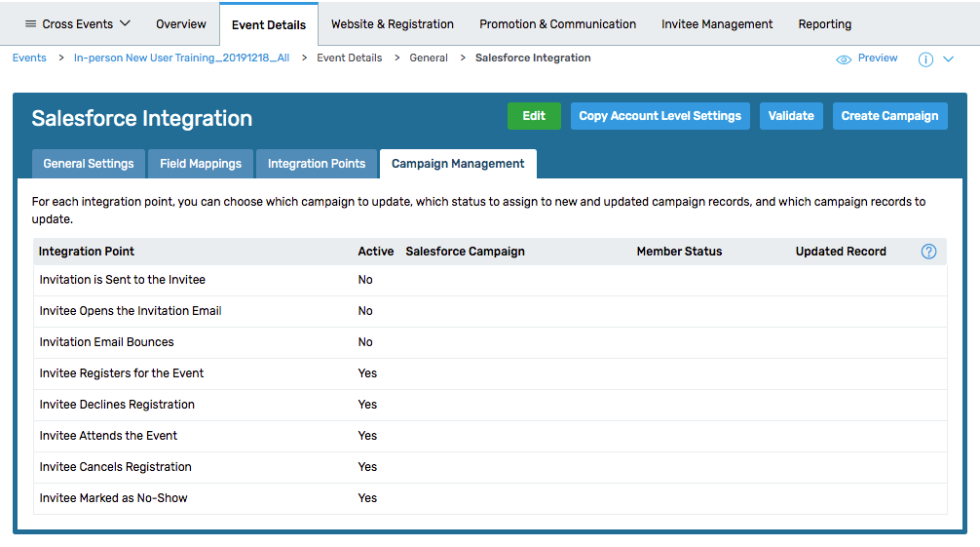Click the Events breadcrumb link
This screenshot has height=547, width=980.
click(29, 58)
